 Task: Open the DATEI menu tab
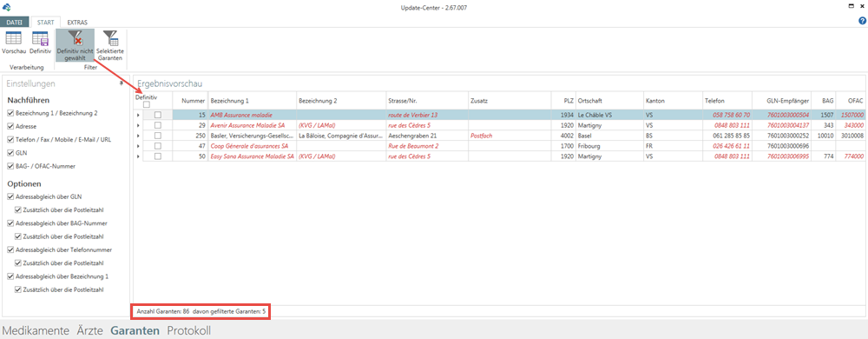(15, 22)
